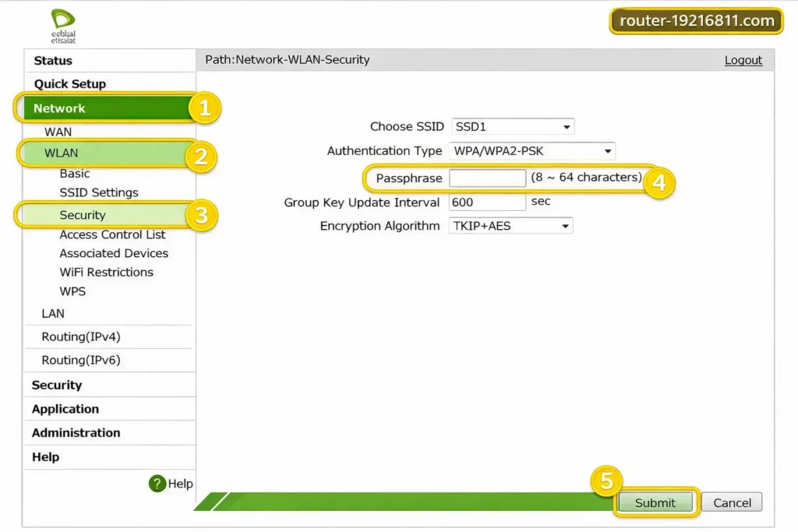Select the Network menu section
The width and height of the screenshot is (798, 532).
tap(59, 108)
